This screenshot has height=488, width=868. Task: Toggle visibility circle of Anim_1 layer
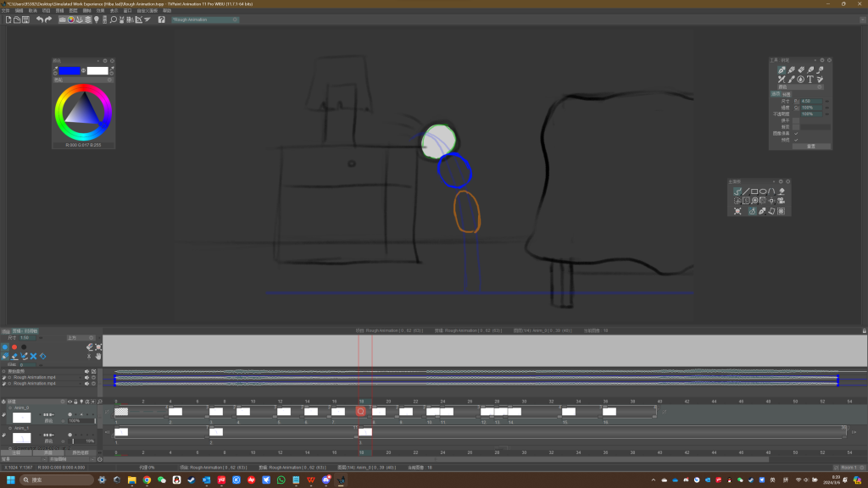point(70,435)
